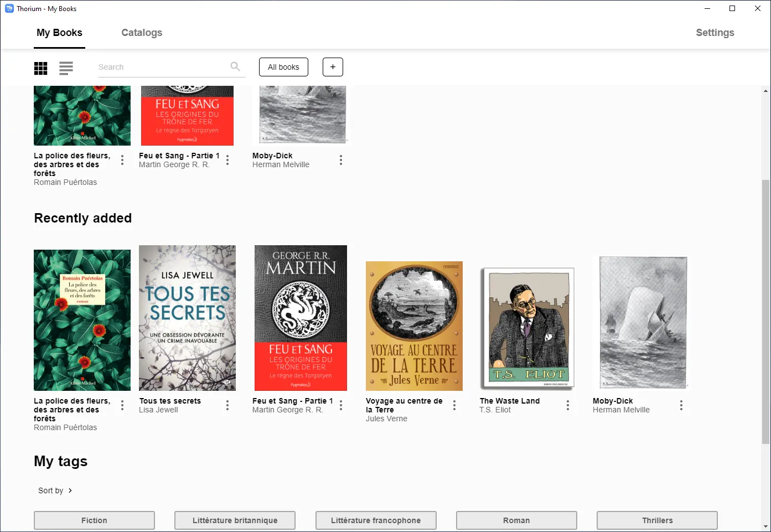Viewport: 771px width, 532px height.
Task: Click the vertical scrollbar thumb
Action: point(765,310)
